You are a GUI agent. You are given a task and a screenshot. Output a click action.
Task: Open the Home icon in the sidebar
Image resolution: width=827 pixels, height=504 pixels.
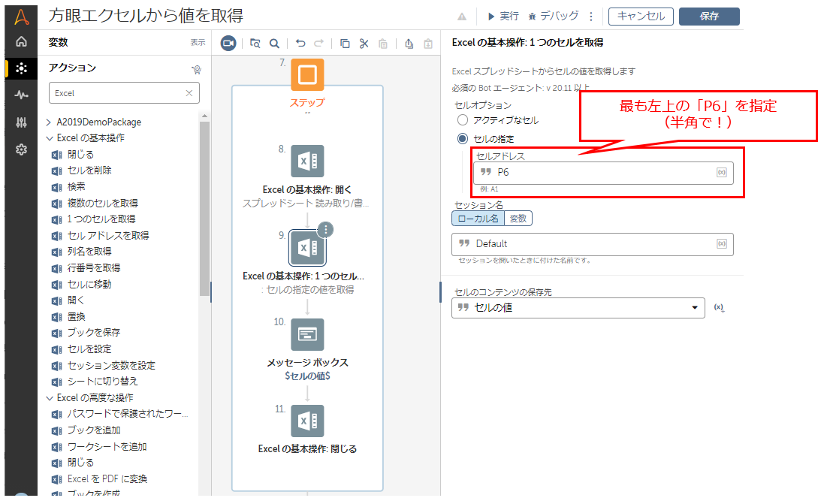point(21,41)
